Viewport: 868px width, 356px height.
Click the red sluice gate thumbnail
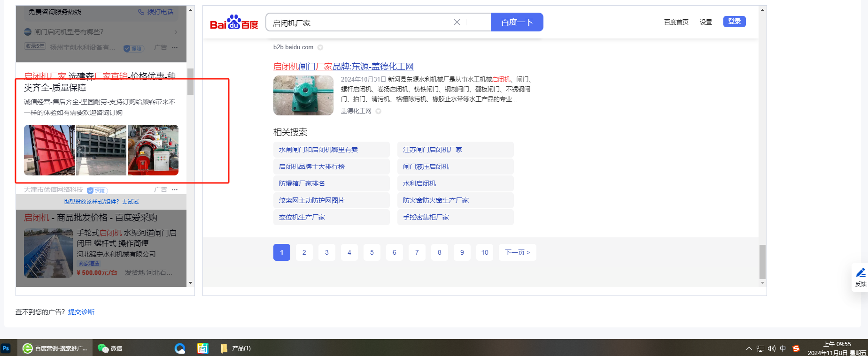click(x=49, y=150)
